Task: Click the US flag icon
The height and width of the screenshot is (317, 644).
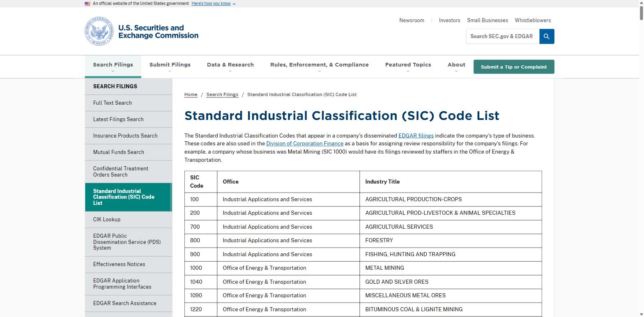Action: click(x=87, y=4)
